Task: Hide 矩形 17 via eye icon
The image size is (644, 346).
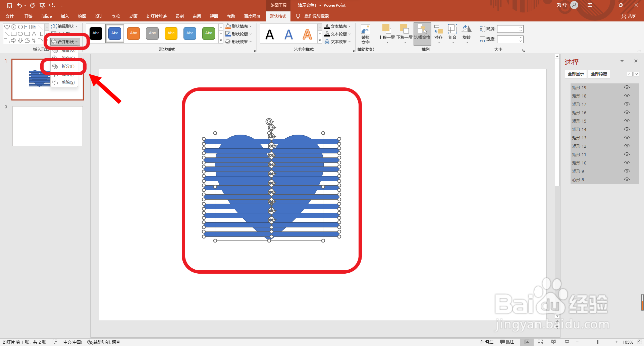Action: point(627,104)
